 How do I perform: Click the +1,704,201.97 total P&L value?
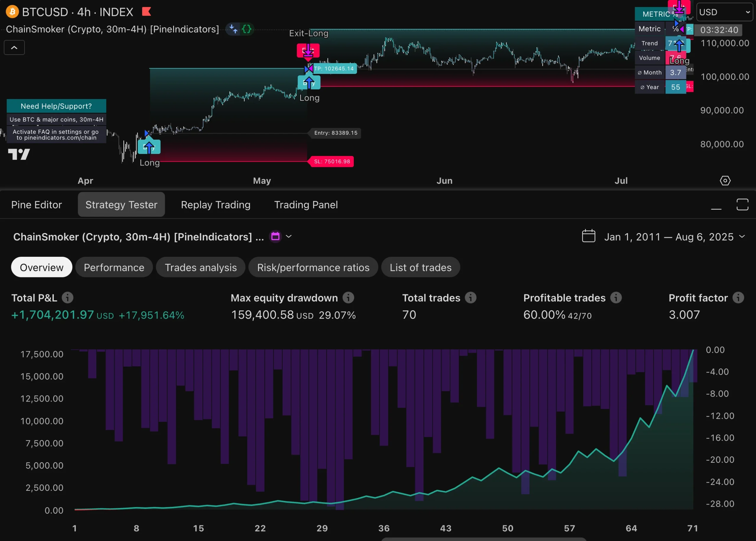pos(53,315)
